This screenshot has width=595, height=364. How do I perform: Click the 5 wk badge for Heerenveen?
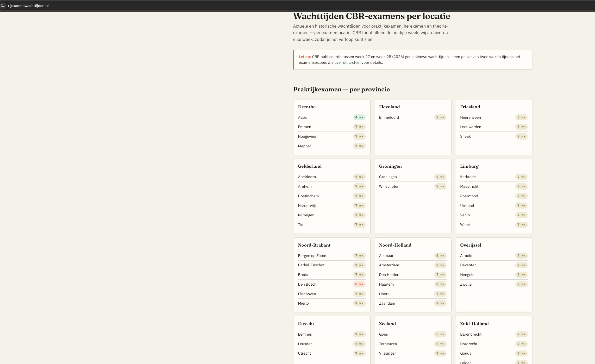pyautogui.click(x=521, y=117)
